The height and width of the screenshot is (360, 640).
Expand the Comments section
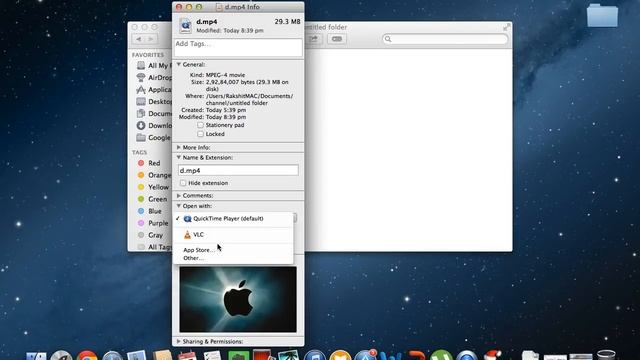pos(179,196)
